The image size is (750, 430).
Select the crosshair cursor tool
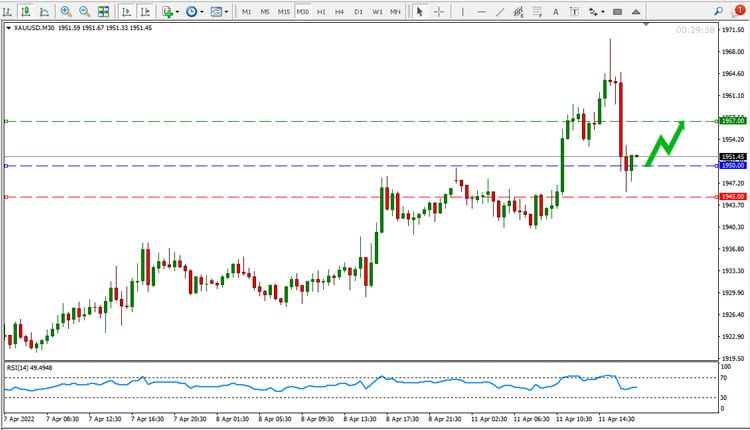click(439, 11)
